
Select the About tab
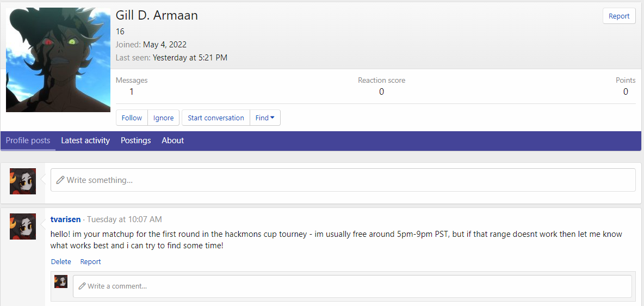pyautogui.click(x=173, y=140)
